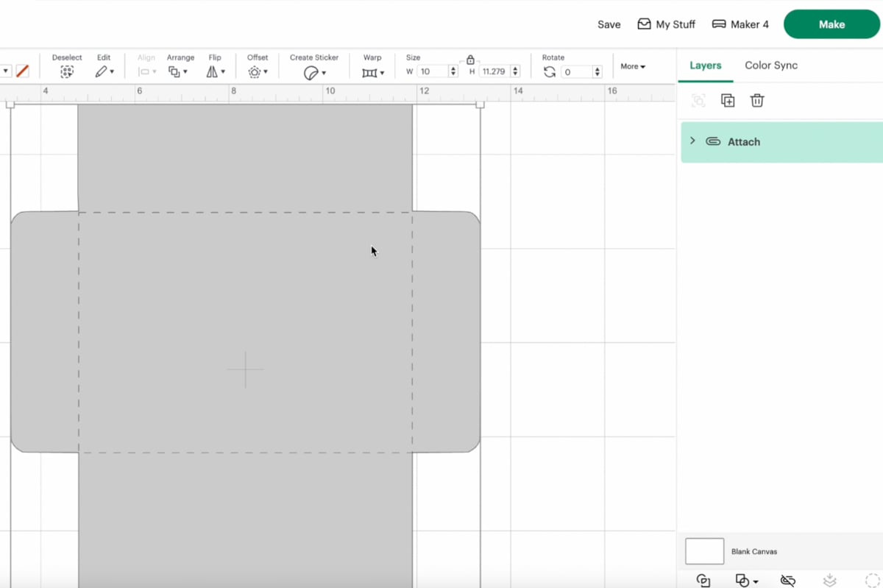
Task: Toggle the size aspect ratio lock
Action: pos(469,61)
